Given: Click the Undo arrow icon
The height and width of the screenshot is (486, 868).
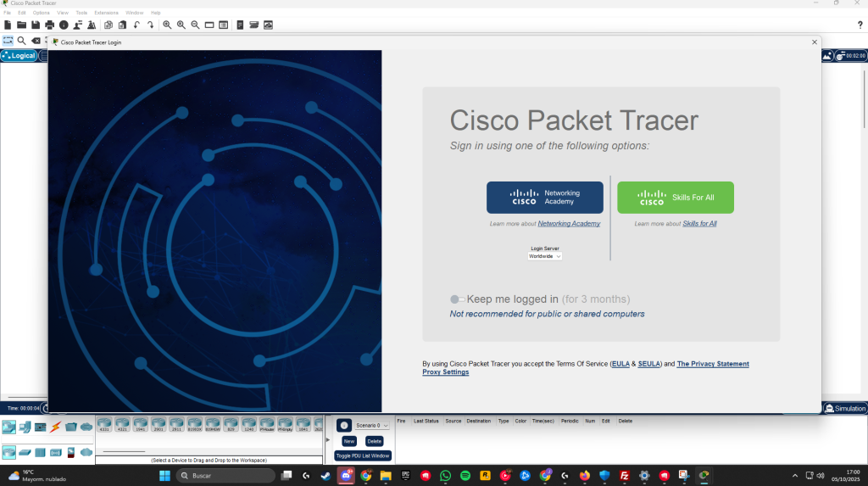Looking at the screenshot, I should [136, 25].
